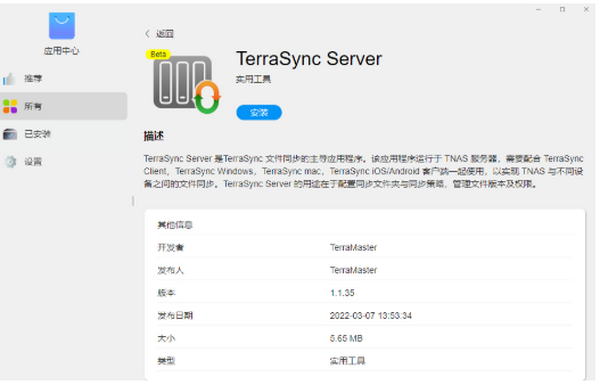Viewport: 600px width, 385px height.
Task: Click the sidebar resize handle
Action: 133,201
